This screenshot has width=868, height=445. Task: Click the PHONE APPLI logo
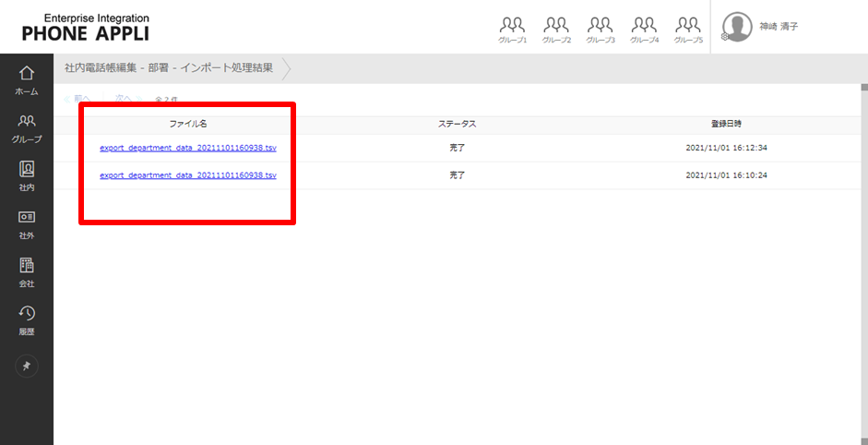[x=85, y=28]
